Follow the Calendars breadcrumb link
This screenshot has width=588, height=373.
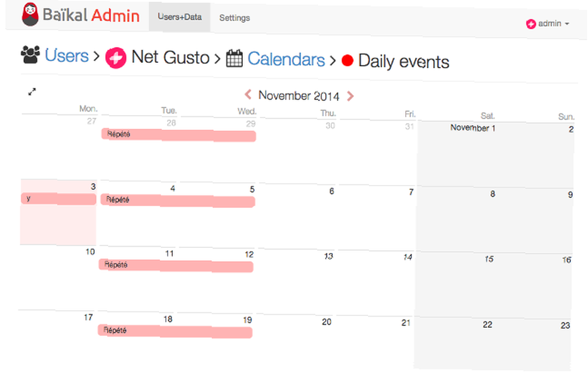(286, 59)
